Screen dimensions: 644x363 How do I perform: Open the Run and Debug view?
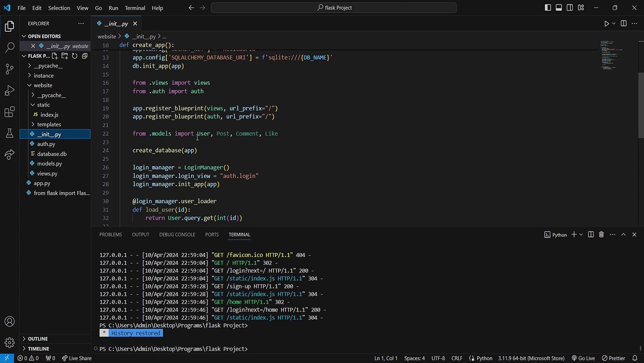pyautogui.click(x=10, y=90)
